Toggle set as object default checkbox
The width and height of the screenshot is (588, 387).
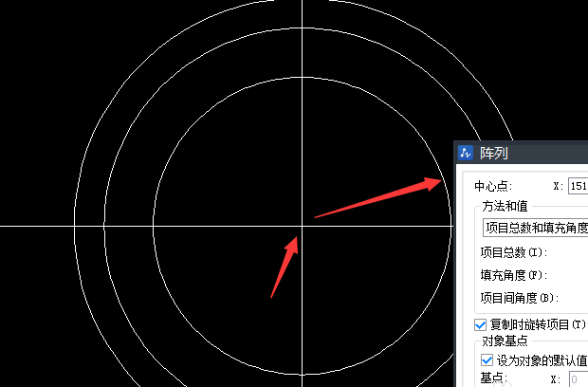pyautogui.click(x=487, y=360)
